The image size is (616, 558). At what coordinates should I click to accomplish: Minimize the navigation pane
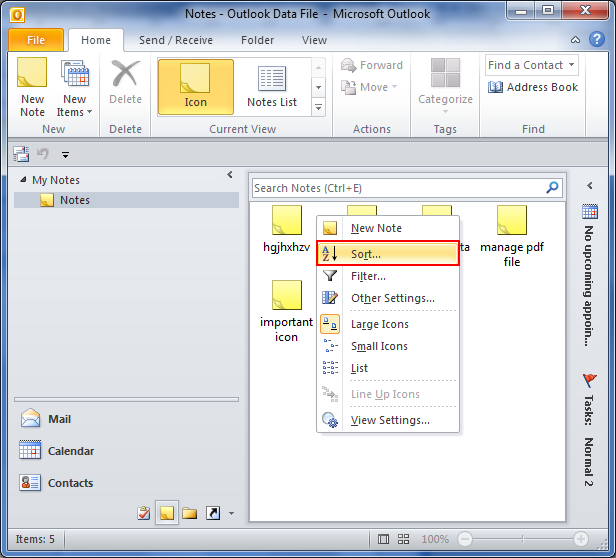tap(230, 175)
